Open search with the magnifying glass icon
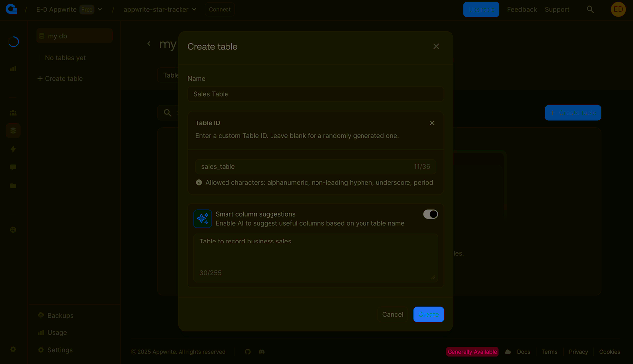The width and height of the screenshot is (633, 364). tap(590, 9)
